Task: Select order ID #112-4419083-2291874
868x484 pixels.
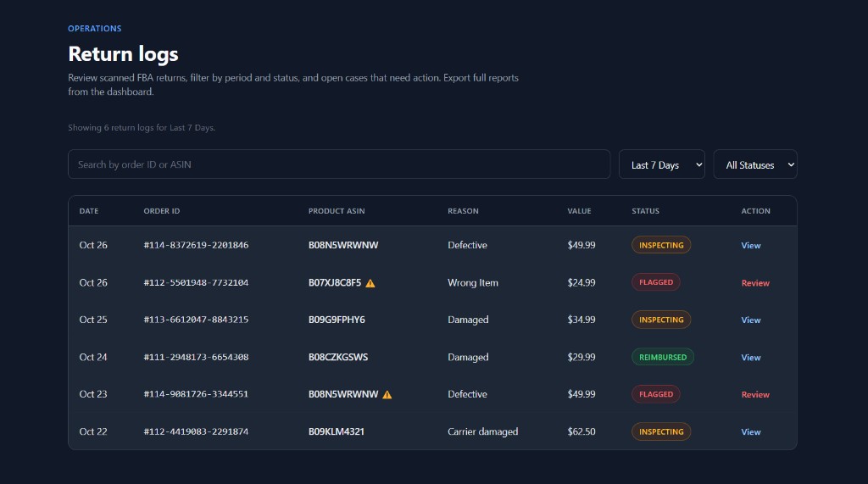Action: pyautogui.click(x=196, y=431)
